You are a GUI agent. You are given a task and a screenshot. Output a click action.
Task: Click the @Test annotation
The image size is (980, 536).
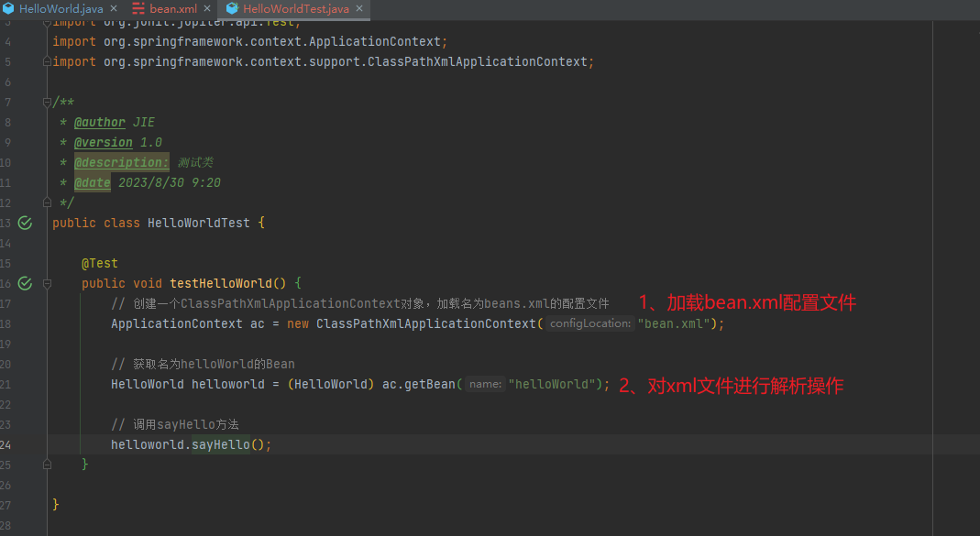tap(99, 264)
